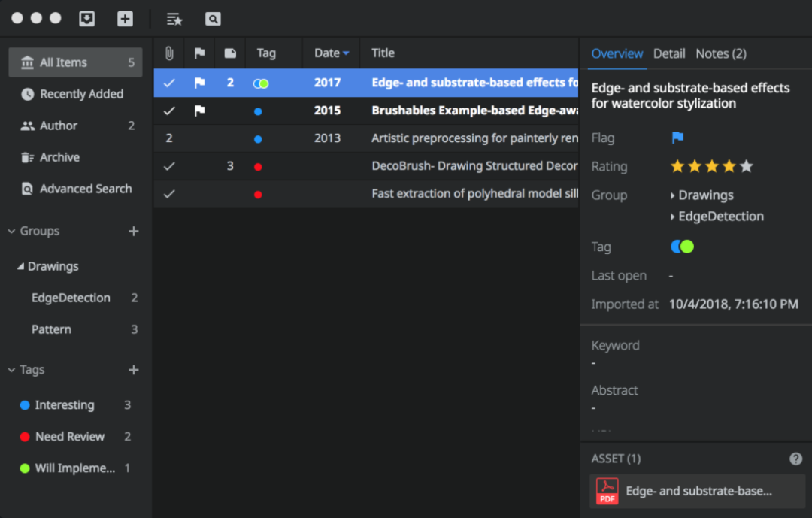Open the Notes (2) tab
The image size is (812, 518).
point(720,53)
